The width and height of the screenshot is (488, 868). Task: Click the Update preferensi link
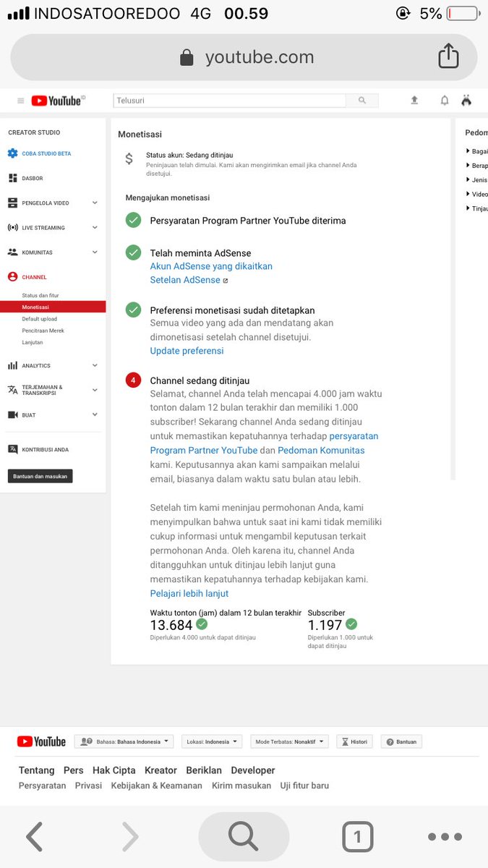pos(187,351)
